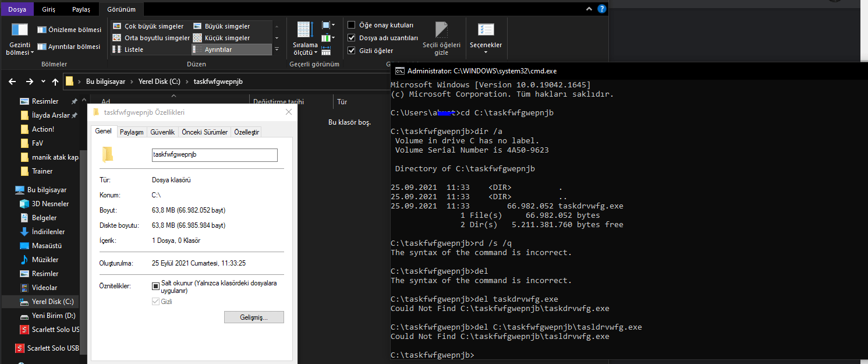Viewport: 868px width, 364px height.
Task: Toggle the Ayrıntılar bölmesi details pane
Action: pos(69,47)
